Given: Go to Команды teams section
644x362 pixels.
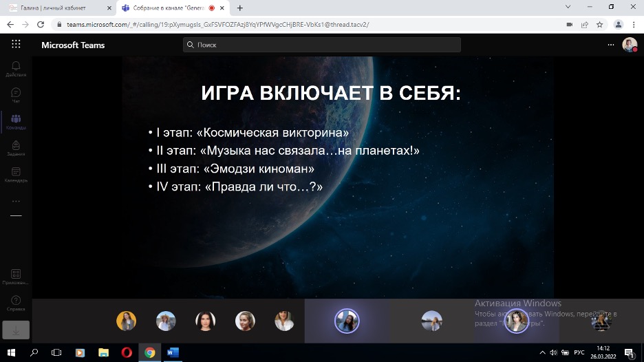Looking at the screenshot, I should coord(16,122).
